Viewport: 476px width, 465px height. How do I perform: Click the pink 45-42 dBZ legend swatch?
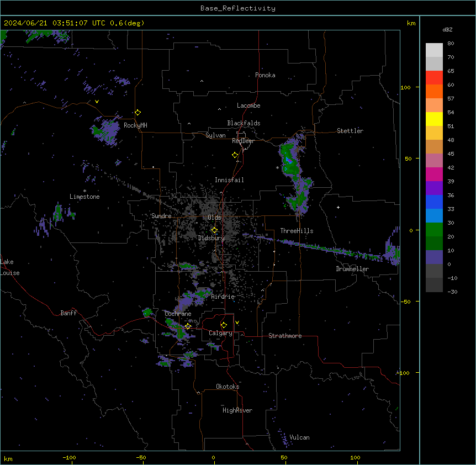click(434, 161)
